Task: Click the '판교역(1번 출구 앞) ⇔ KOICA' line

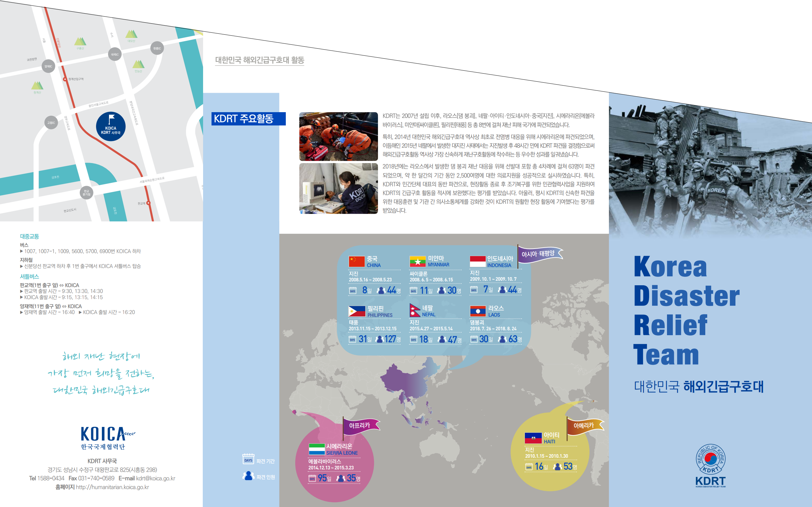Action: 49,285
